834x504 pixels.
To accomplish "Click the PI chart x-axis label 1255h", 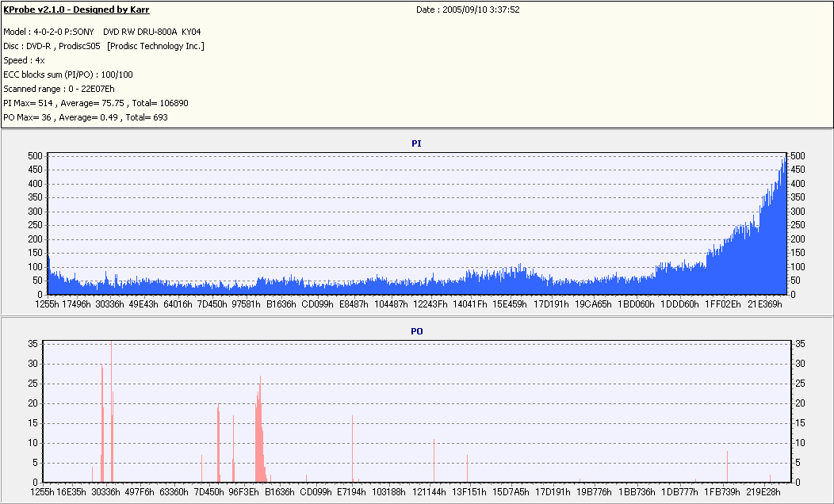I will 48,304.
